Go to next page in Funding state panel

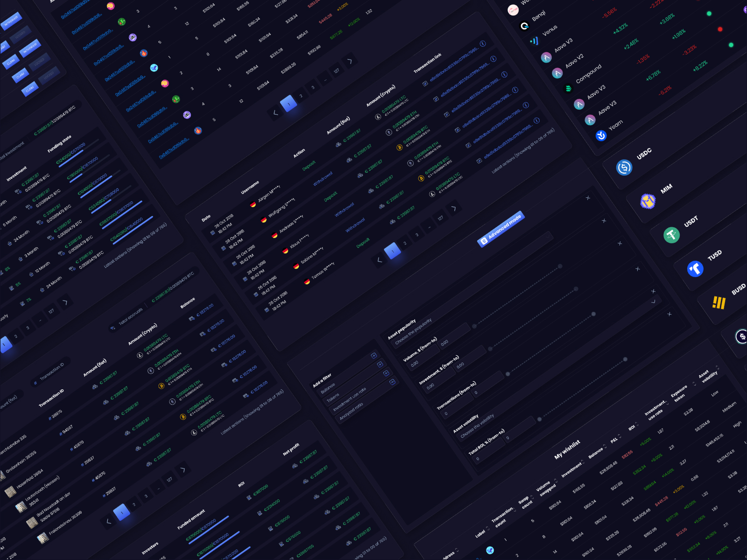[x=65, y=302]
